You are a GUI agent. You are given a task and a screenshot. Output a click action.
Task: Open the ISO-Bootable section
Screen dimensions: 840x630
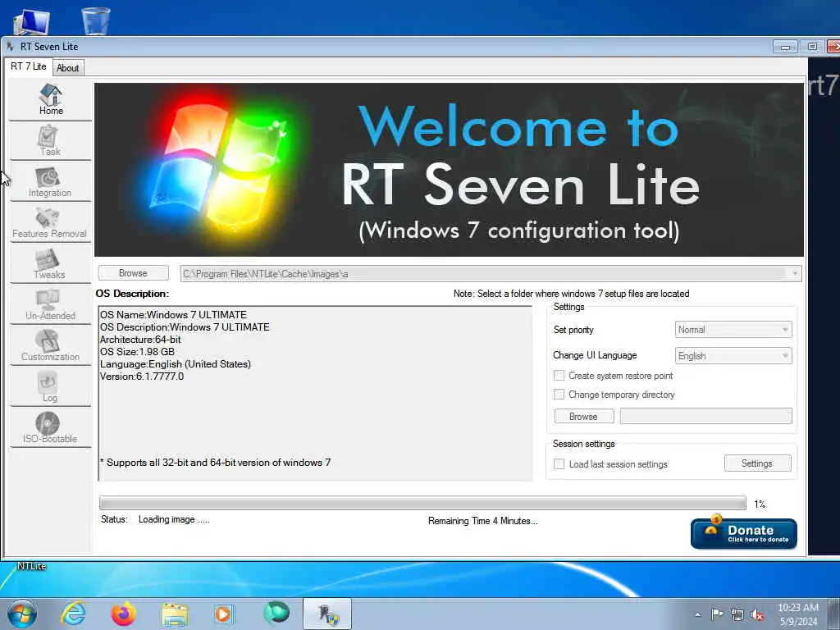(x=50, y=428)
